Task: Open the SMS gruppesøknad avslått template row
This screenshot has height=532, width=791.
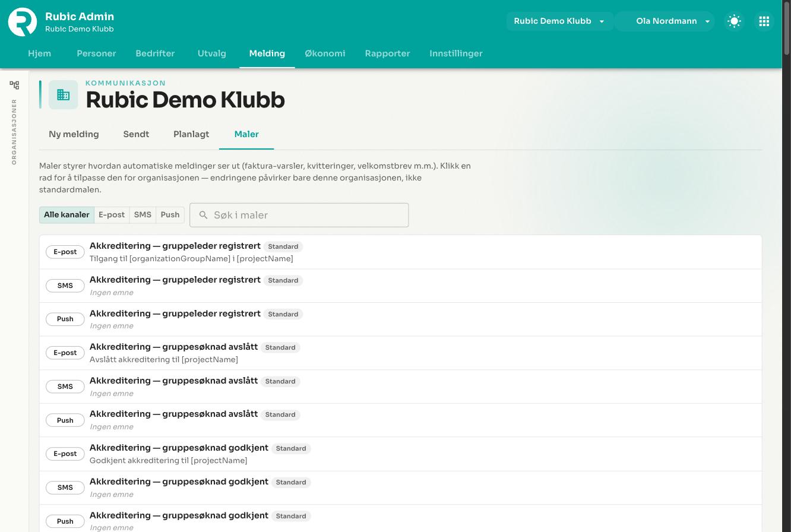Action: 400,387
